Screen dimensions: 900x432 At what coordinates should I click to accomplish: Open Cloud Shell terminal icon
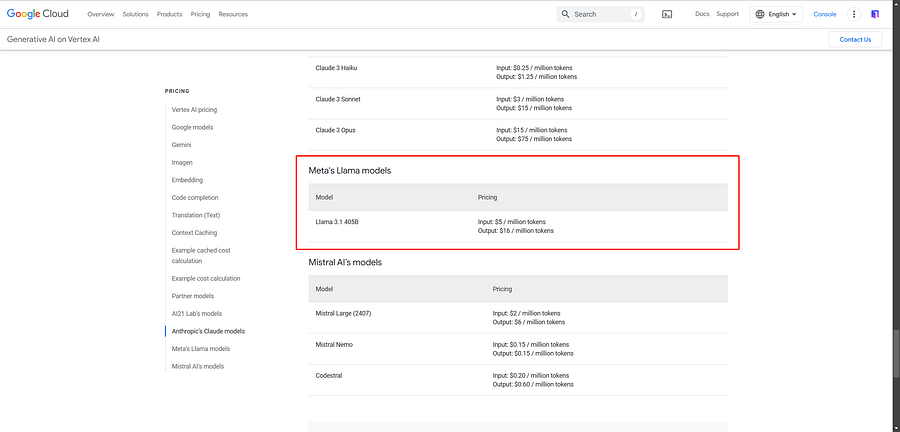[x=666, y=14]
